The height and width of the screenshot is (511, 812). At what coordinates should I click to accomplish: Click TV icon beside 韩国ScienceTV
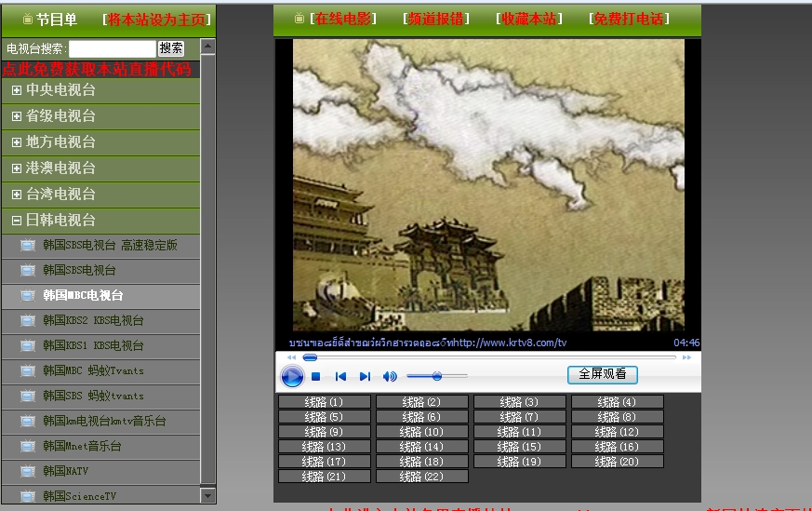(28, 496)
